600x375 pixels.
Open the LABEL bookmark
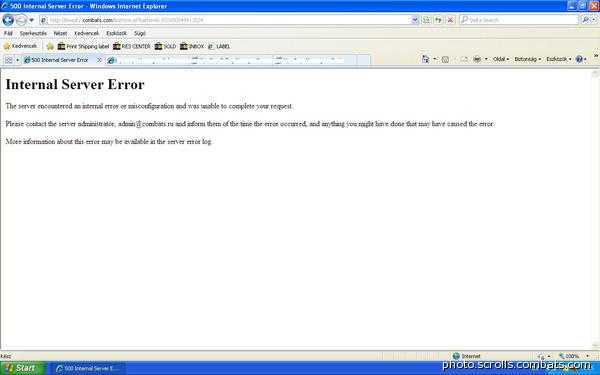click(x=219, y=46)
